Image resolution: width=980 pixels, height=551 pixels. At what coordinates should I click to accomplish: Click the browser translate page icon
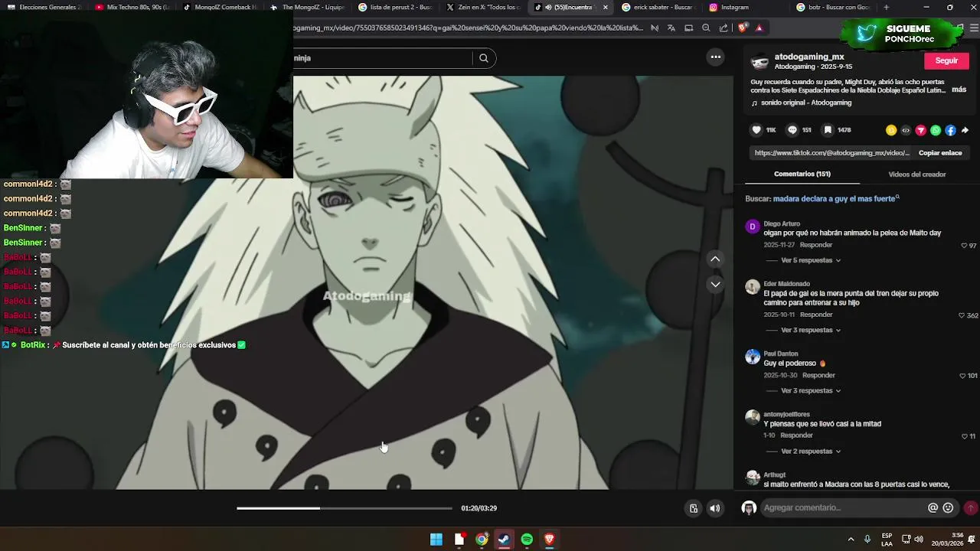[671, 28]
